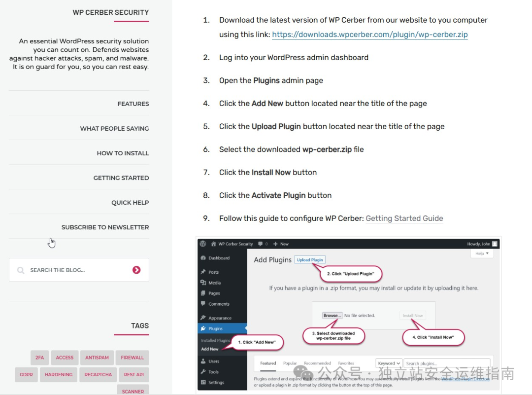Click the Upload Plugin button in screenshot
532x395 pixels.
[310, 260]
